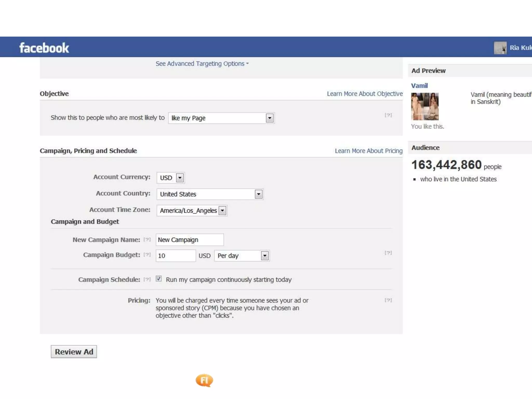Viewport: 532px width, 399px height.
Task: Open the Account Currency USD dropdown
Action: (x=180, y=178)
